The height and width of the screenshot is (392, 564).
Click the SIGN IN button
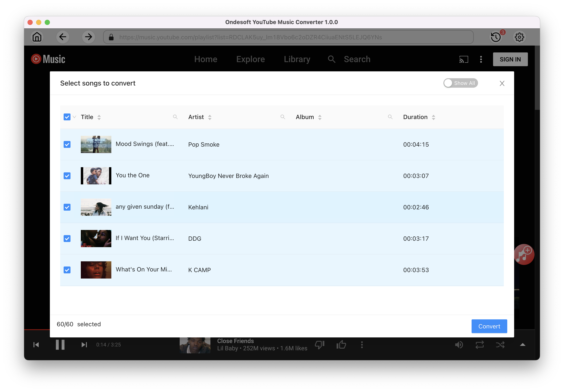(510, 59)
